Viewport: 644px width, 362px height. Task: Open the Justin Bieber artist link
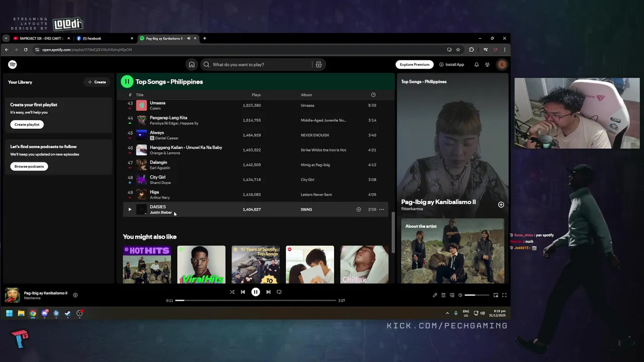tap(160, 212)
